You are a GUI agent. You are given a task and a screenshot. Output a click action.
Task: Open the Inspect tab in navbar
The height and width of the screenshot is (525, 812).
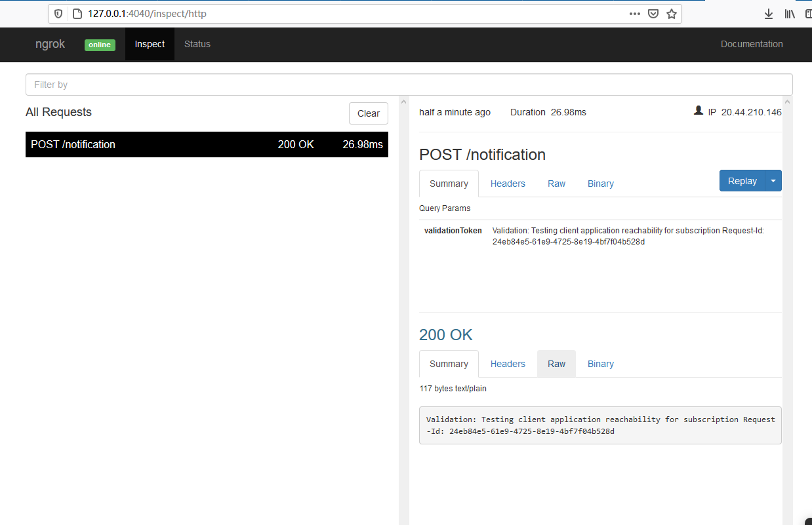tap(150, 45)
